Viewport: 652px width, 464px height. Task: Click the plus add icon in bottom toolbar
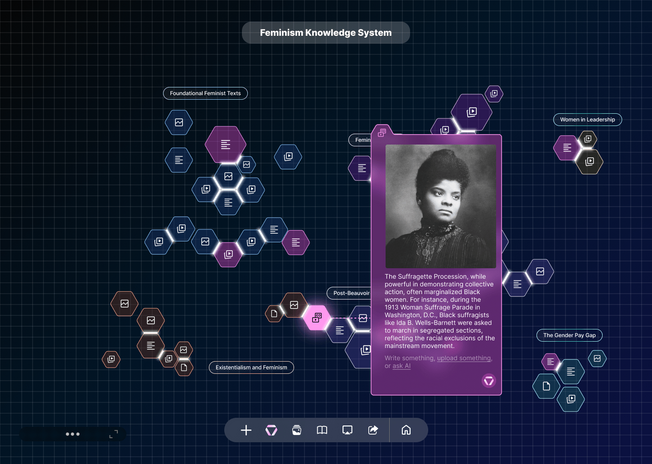click(x=246, y=430)
